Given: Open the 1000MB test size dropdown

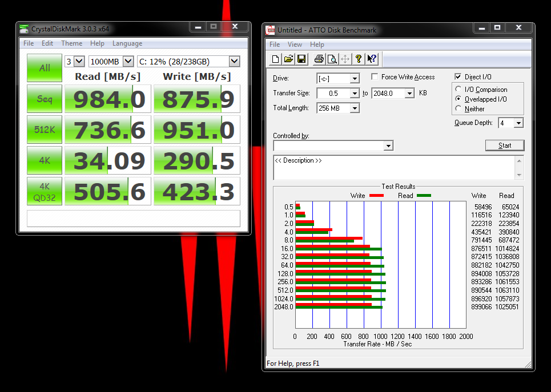Looking at the screenshot, I should tap(128, 62).
